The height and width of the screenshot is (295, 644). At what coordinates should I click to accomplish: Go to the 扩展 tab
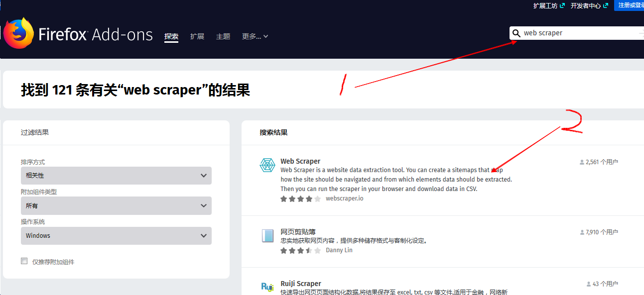(197, 36)
